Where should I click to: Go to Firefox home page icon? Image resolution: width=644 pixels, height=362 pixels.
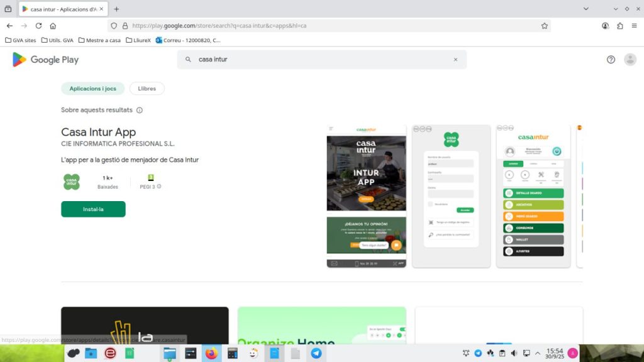click(53, 26)
